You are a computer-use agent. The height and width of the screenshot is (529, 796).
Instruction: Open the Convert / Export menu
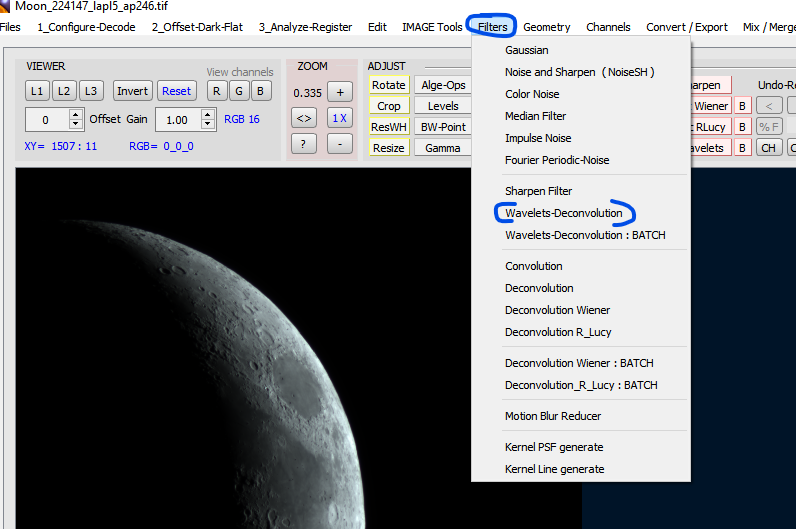687,27
